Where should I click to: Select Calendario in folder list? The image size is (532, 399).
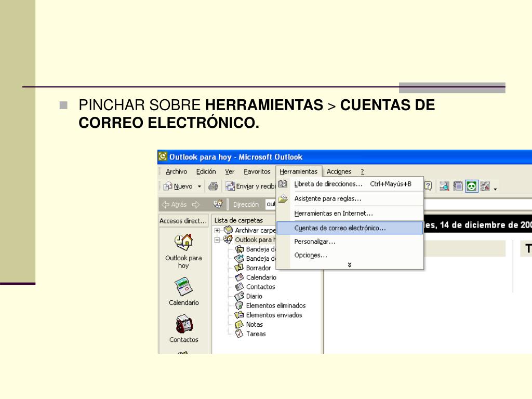coord(261,277)
